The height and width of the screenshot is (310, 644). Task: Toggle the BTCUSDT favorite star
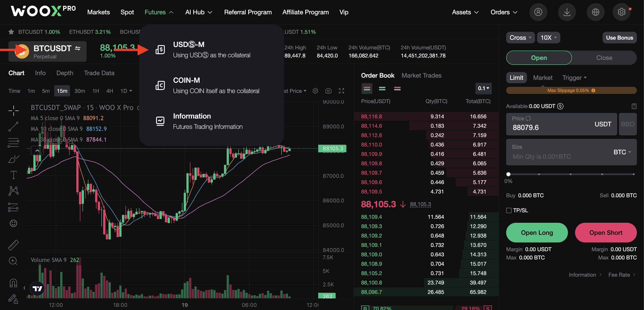coord(11,32)
